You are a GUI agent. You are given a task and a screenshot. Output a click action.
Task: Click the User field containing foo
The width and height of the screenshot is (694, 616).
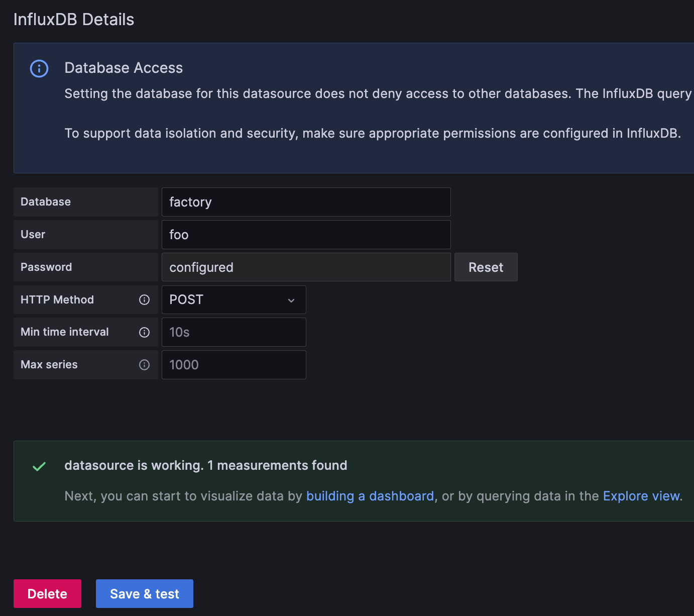coord(306,235)
